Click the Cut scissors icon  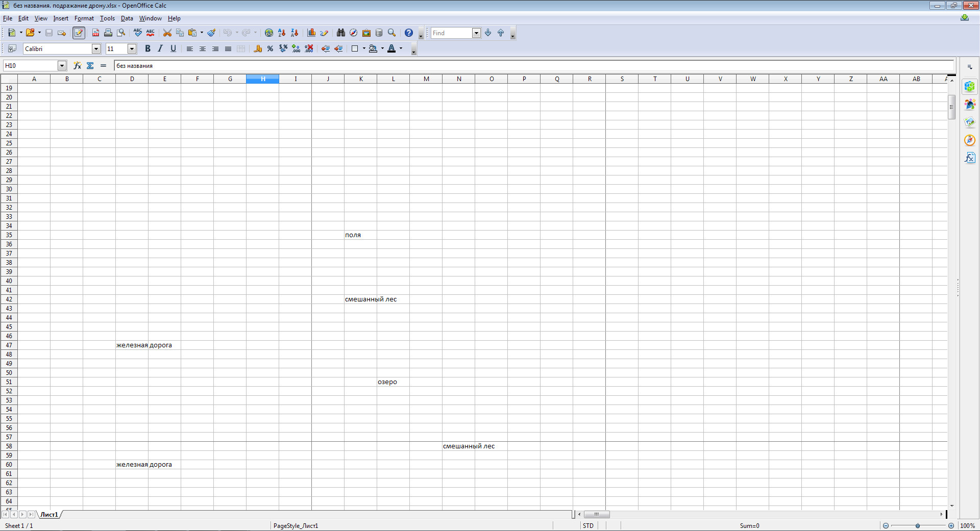167,33
